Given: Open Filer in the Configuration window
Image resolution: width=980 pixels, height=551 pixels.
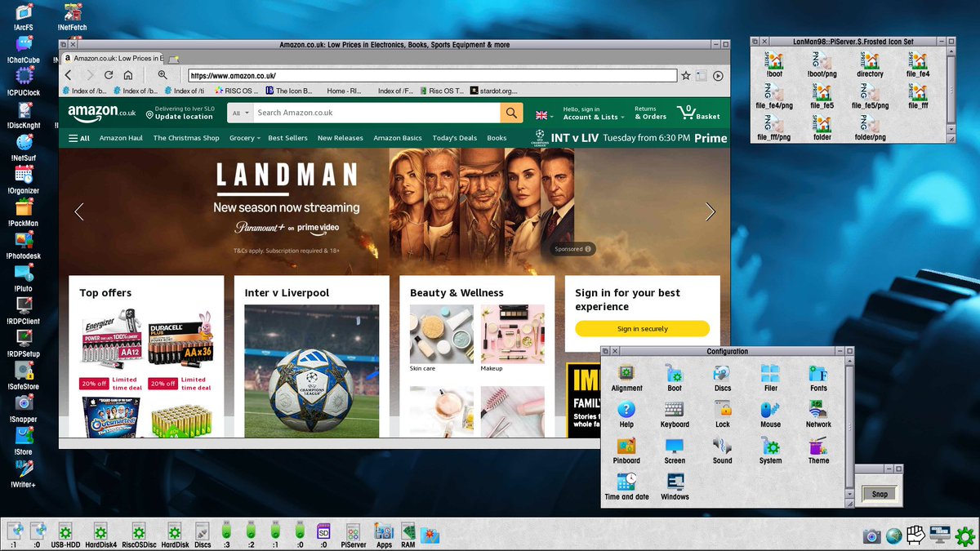Looking at the screenshot, I should click(770, 378).
